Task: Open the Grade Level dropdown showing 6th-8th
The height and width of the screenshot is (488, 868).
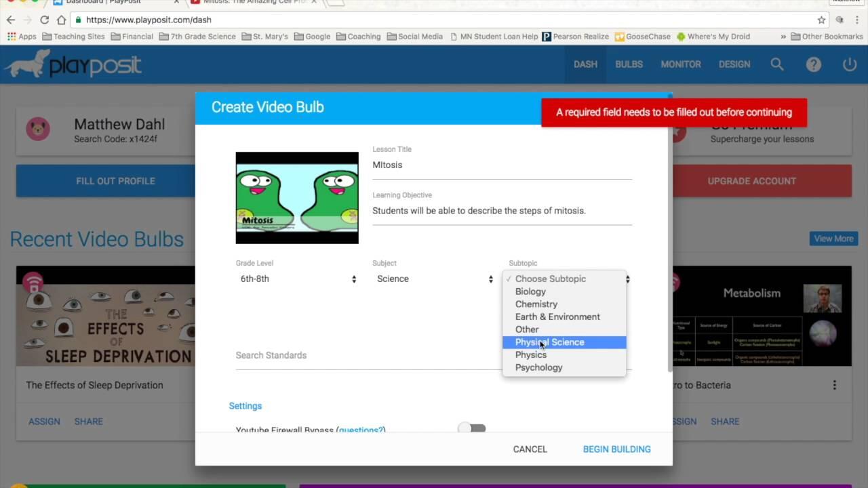Action: click(297, 279)
